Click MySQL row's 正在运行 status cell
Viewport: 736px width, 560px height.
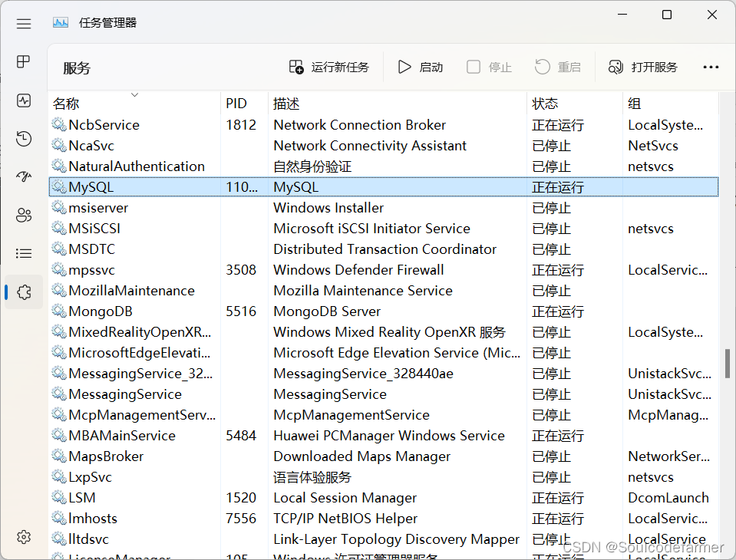coord(558,187)
